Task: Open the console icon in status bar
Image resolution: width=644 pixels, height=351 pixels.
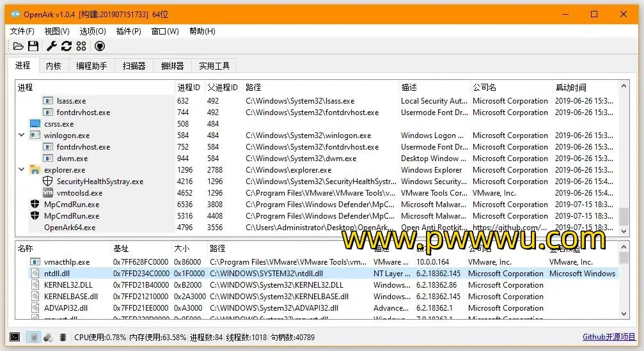Action: tap(15, 337)
